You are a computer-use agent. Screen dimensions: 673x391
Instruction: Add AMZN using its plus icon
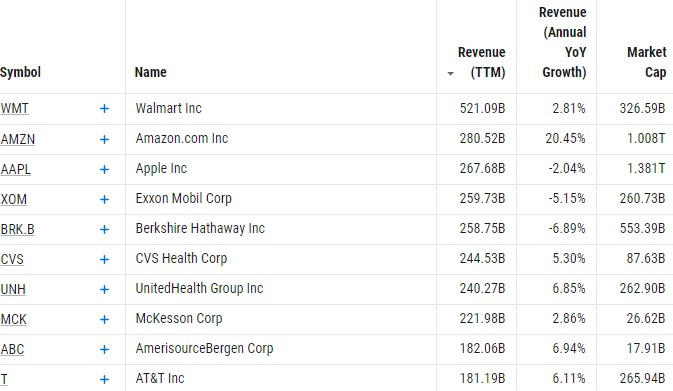(x=104, y=139)
